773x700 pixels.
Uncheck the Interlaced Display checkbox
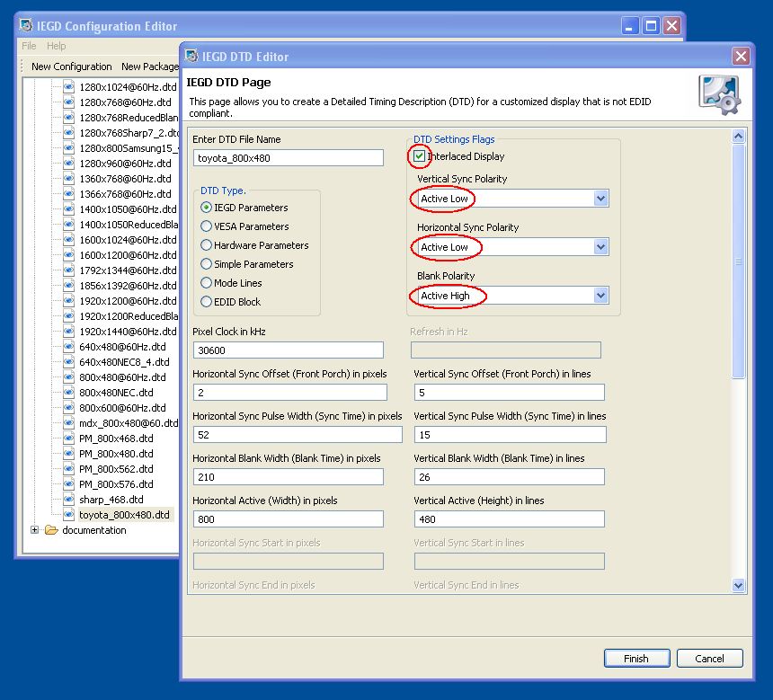pos(420,156)
